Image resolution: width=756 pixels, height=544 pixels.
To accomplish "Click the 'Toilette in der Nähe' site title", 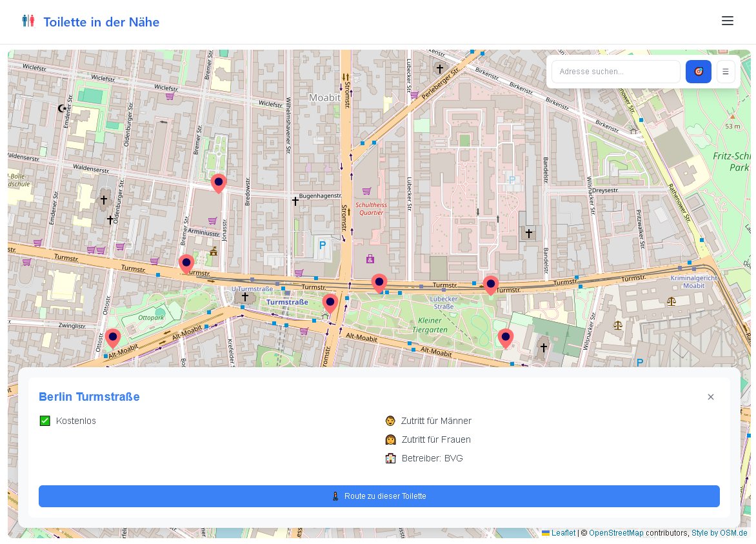I will (101, 22).
